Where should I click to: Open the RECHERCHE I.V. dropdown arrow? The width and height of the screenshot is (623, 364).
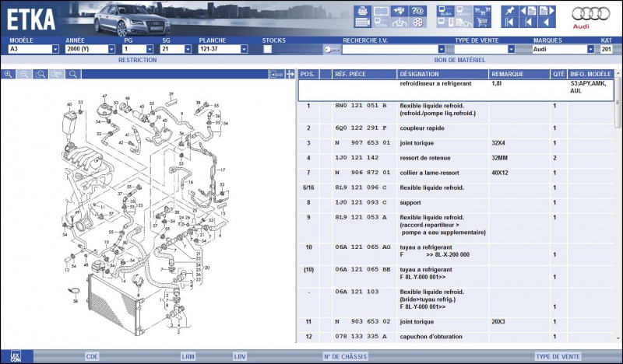pyautogui.click(x=442, y=49)
